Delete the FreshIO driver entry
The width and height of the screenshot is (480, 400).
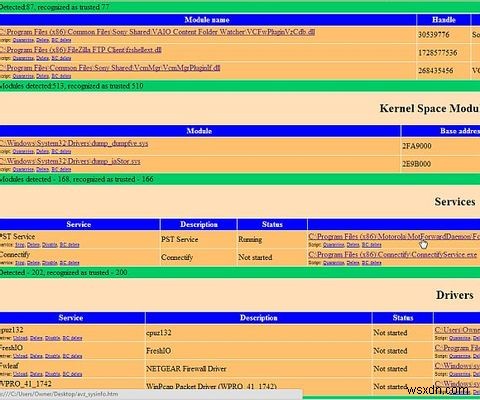click(x=36, y=356)
